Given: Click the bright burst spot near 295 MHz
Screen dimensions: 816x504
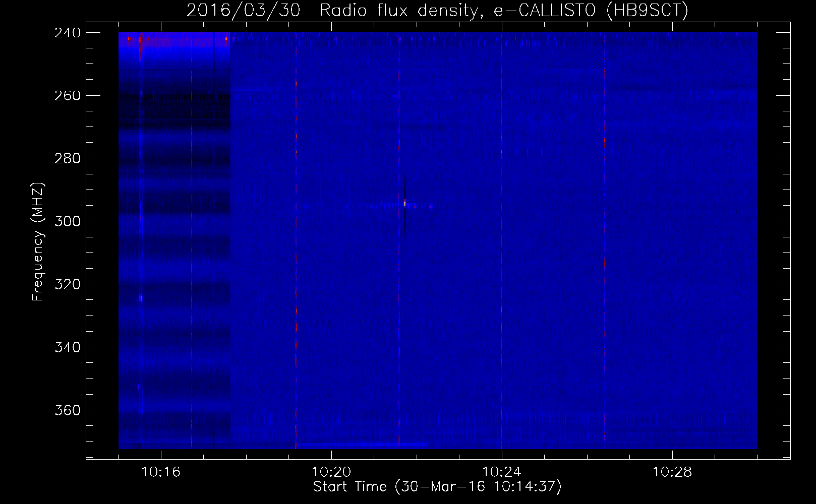Looking at the screenshot, I should pyautogui.click(x=405, y=204).
